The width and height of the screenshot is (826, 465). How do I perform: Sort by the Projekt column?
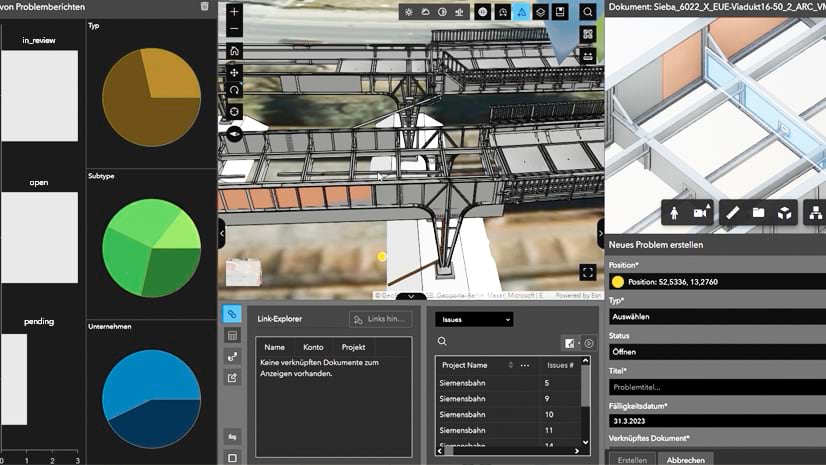click(353, 347)
